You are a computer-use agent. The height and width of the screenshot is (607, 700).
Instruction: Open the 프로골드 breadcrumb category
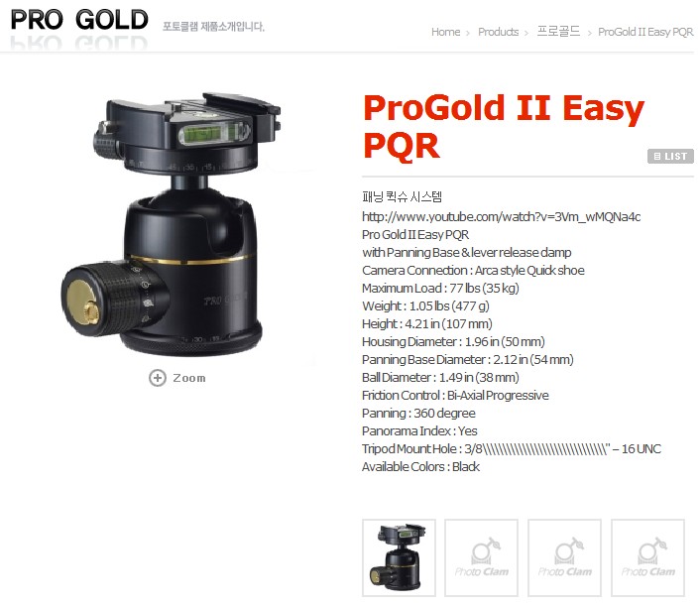[558, 32]
